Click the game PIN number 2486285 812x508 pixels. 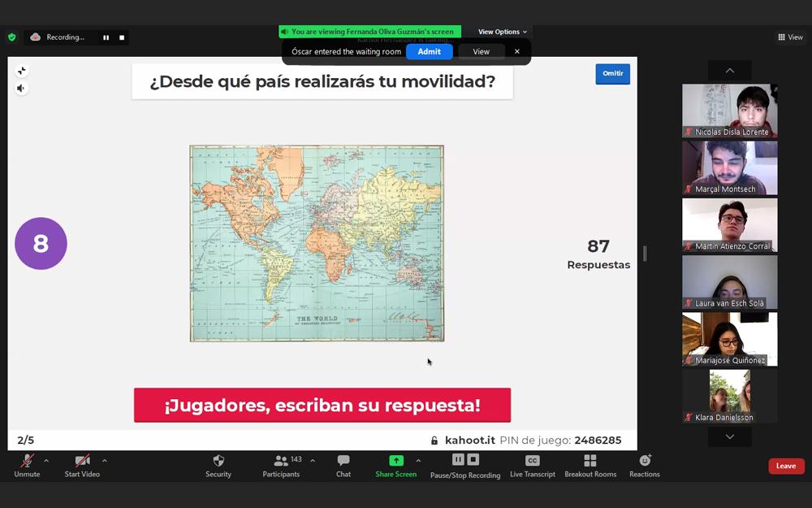pyautogui.click(x=598, y=440)
